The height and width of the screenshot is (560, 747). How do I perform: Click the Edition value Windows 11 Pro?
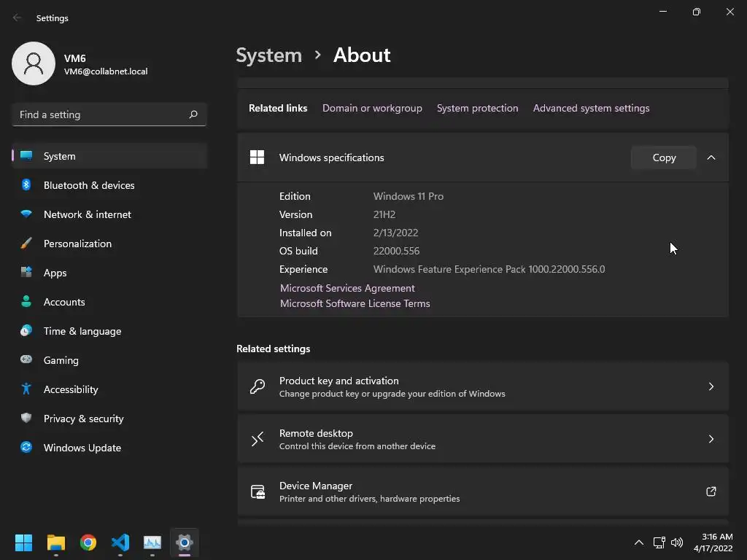click(x=409, y=196)
